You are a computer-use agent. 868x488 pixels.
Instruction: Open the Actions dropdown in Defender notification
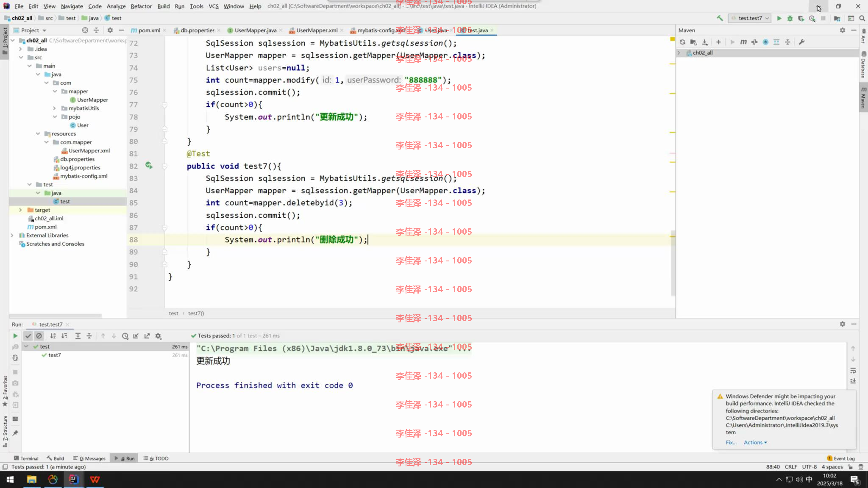click(755, 442)
